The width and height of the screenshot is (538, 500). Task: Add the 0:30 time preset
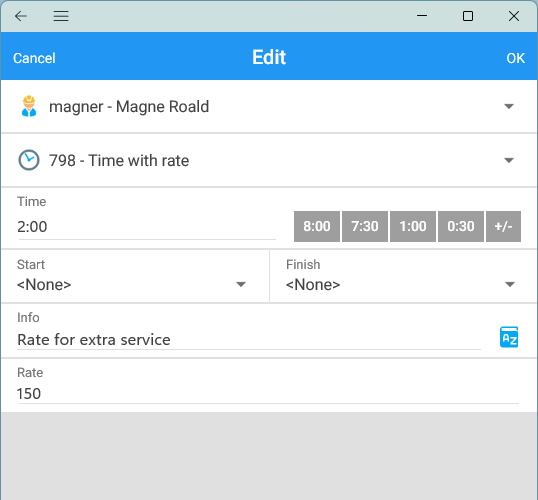click(461, 226)
